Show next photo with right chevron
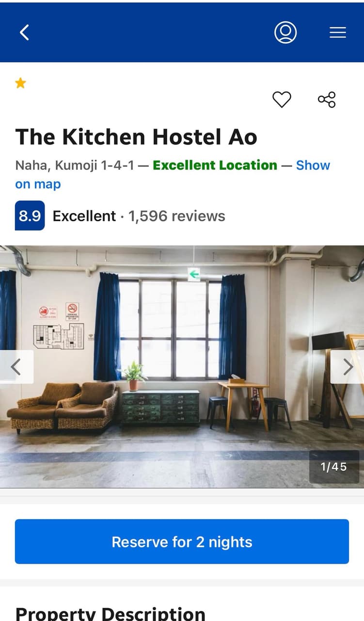 (x=347, y=367)
